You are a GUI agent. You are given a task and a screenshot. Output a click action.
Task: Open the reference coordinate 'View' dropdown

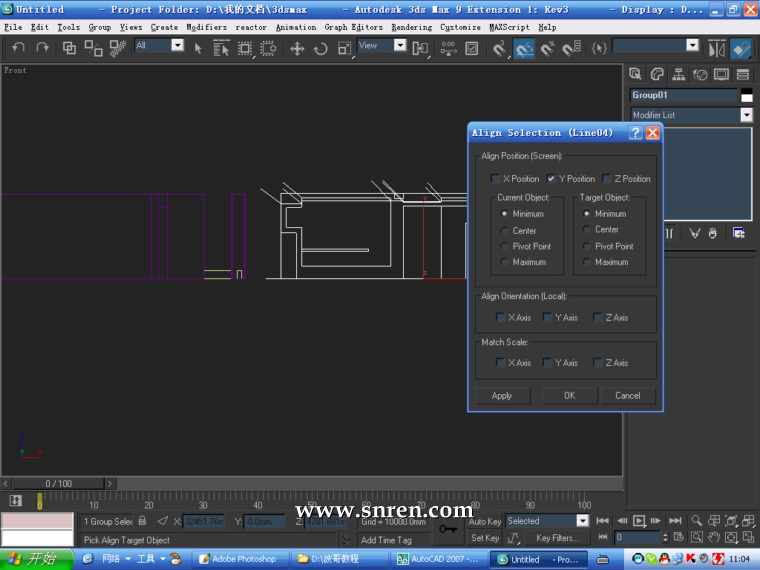(399, 45)
